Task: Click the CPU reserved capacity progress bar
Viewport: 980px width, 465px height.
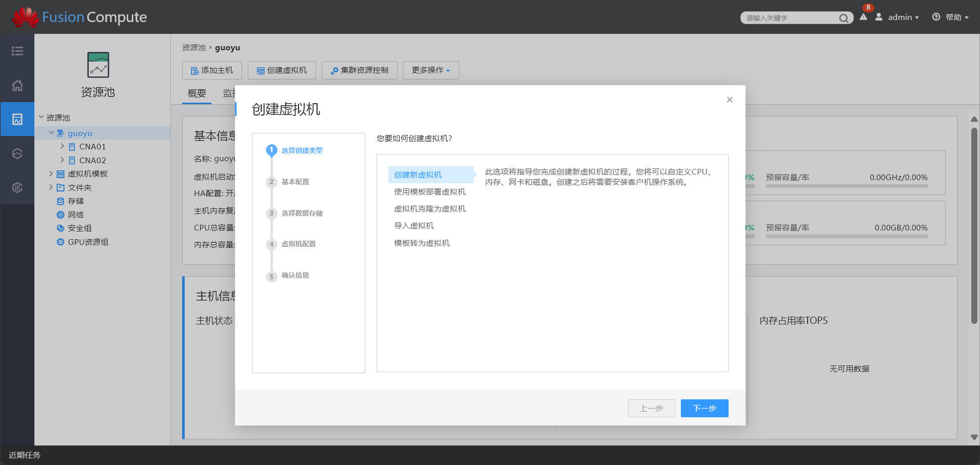Action: [x=847, y=186]
